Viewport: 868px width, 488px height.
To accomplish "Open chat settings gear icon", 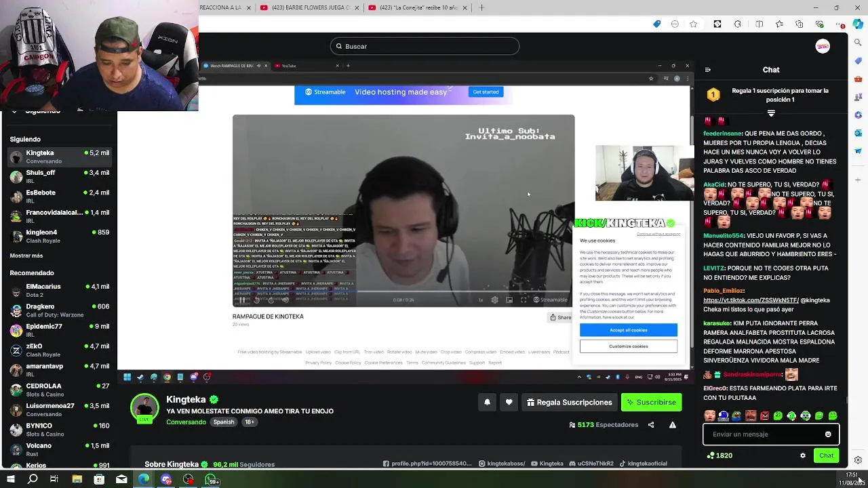I will (x=803, y=455).
